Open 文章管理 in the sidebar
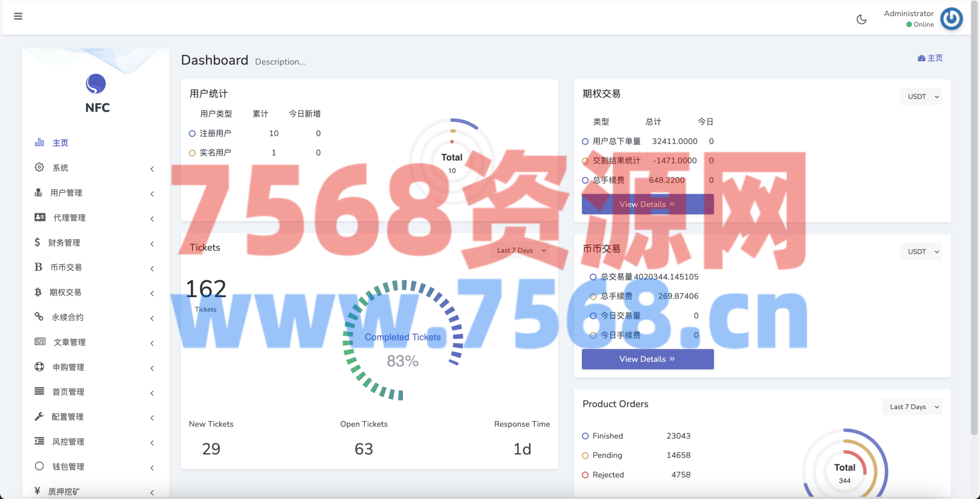980x499 pixels. (69, 342)
